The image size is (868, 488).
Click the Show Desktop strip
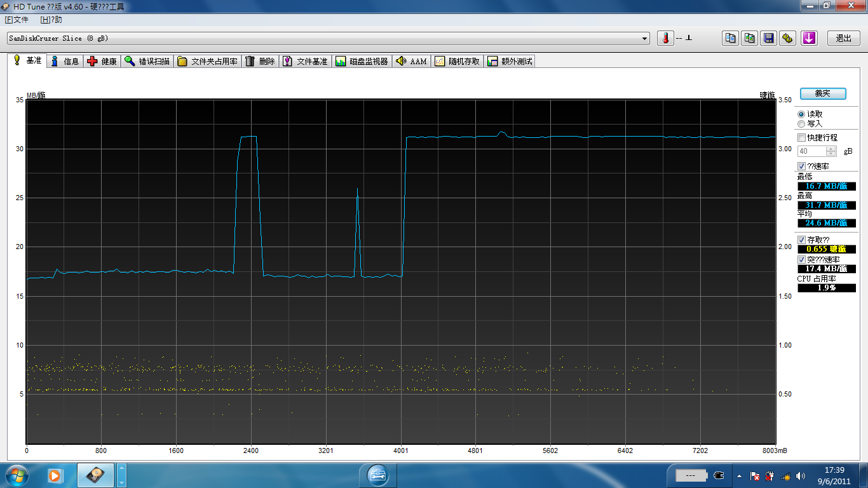[x=864, y=475]
